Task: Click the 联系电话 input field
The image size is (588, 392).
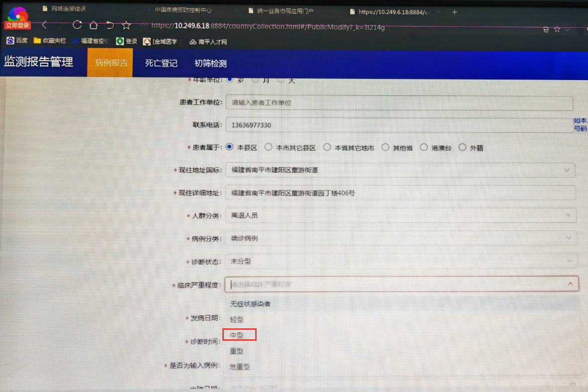Action: (399, 125)
